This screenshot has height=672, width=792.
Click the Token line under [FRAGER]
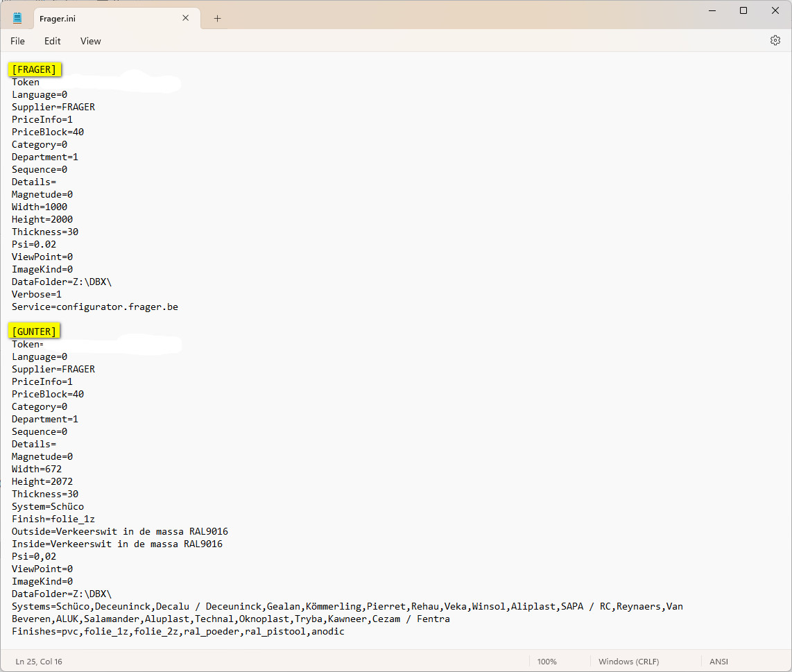coord(26,82)
